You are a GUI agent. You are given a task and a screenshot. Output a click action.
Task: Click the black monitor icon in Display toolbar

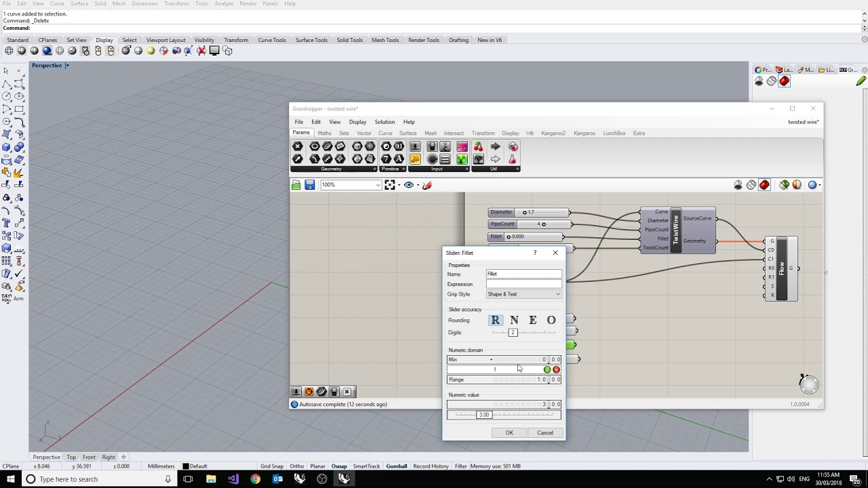click(214, 51)
